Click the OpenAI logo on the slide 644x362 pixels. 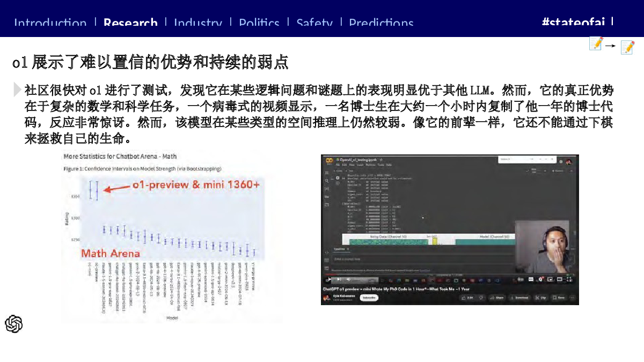(x=14, y=324)
